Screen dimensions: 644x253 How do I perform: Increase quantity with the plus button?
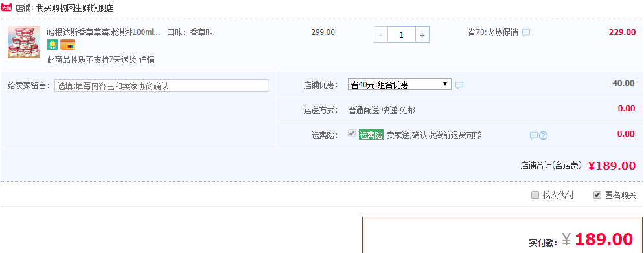[x=422, y=35]
